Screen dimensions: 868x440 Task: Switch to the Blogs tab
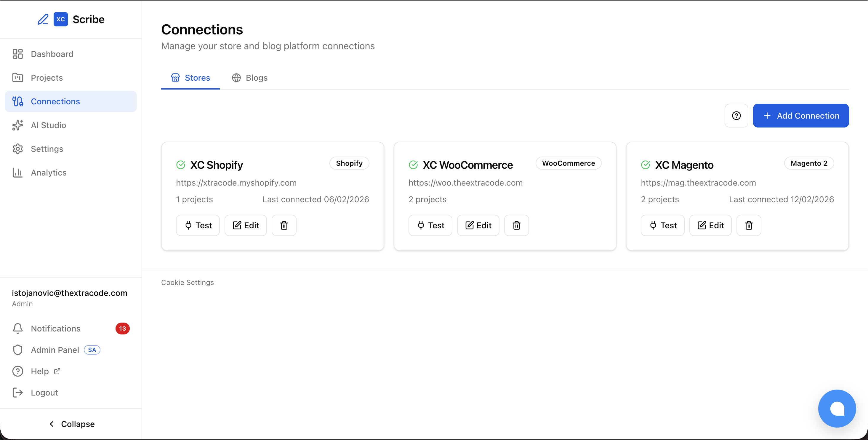250,78
